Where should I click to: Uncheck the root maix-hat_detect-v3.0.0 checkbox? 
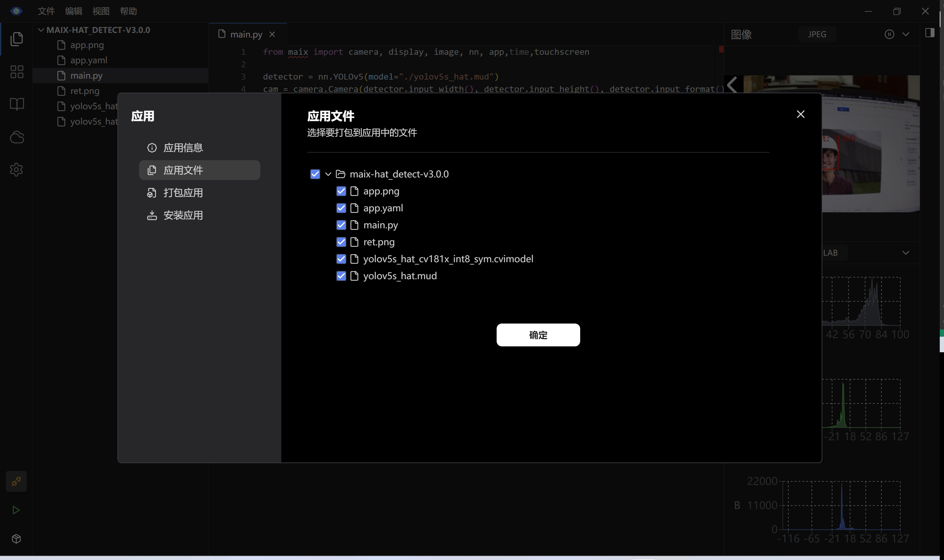click(x=315, y=174)
